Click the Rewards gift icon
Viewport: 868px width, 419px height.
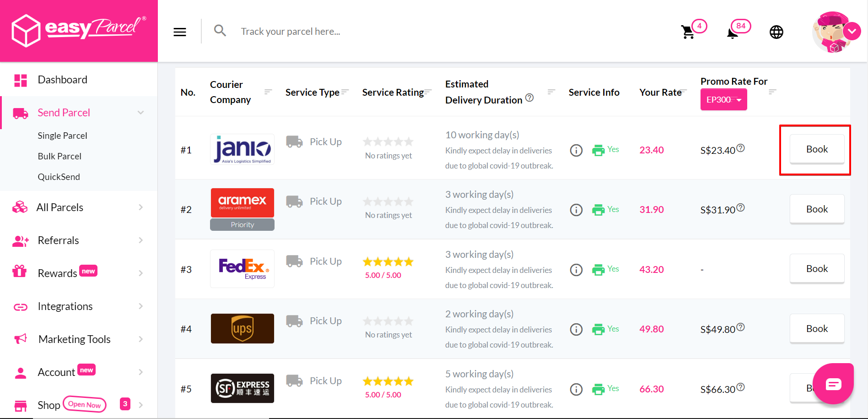(x=20, y=272)
